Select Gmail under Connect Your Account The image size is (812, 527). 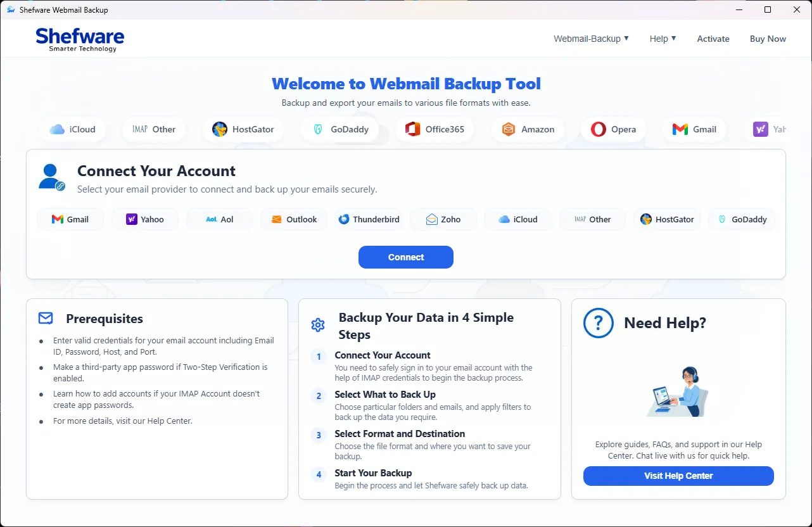(70, 219)
